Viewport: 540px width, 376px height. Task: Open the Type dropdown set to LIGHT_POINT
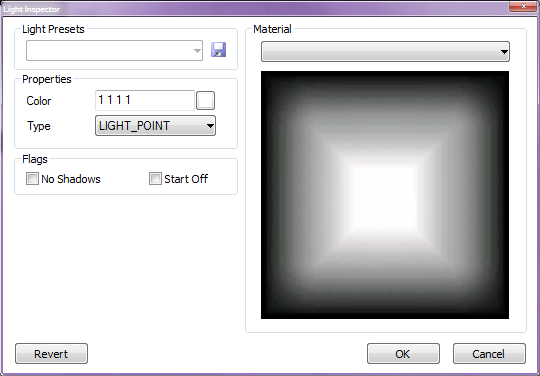point(155,126)
